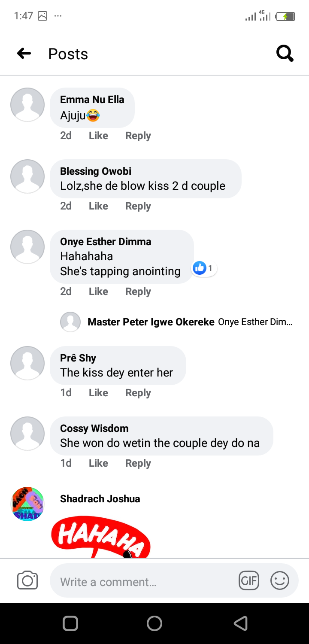This screenshot has width=309, height=644.
Task: Tap the thumbs-up reaction count badge
Action: (x=204, y=268)
